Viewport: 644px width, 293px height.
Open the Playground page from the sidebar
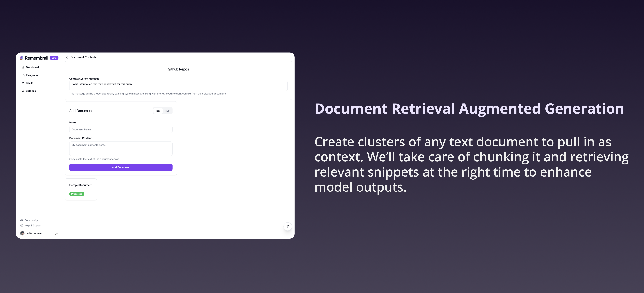(32, 75)
